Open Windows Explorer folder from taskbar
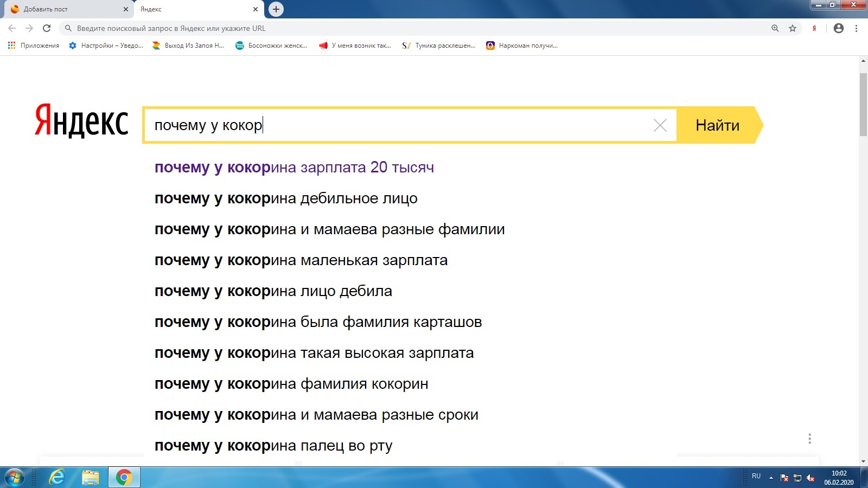Screen dimensions: 868x488 91,478
